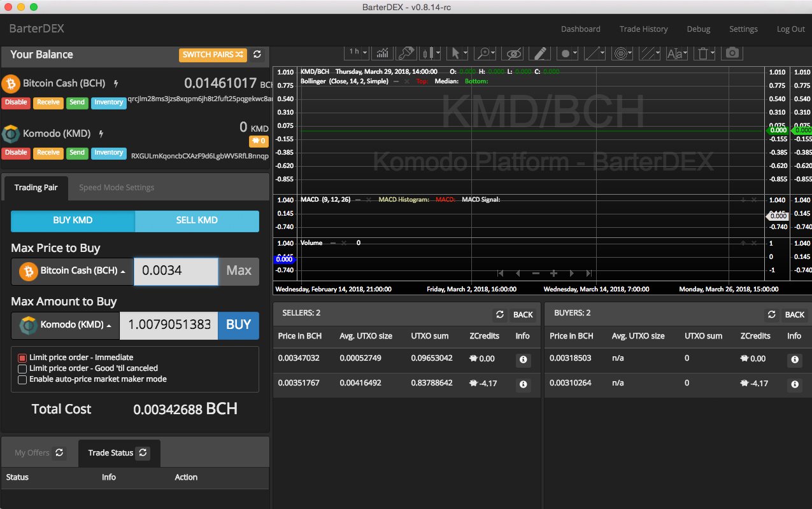Check Limit price order - Immediate
The image size is (812, 509).
[x=22, y=358]
